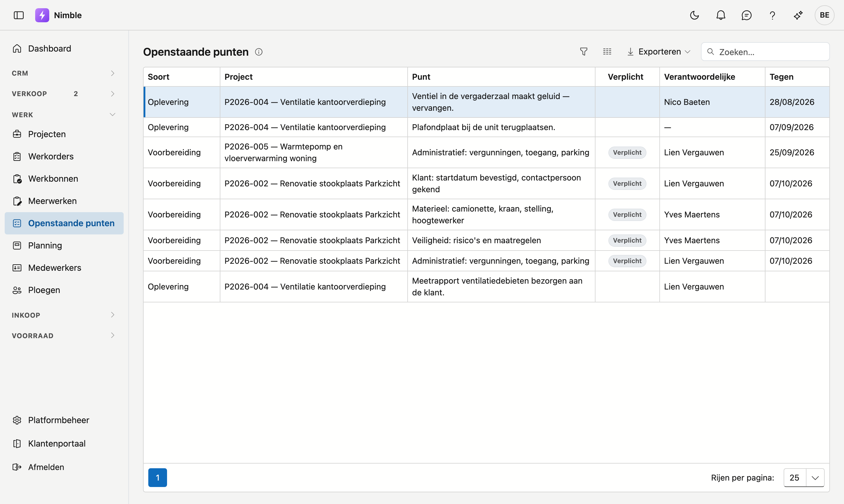Open the filter funnel icon
The width and height of the screenshot is (844, 504).
[x=583, y=52]
